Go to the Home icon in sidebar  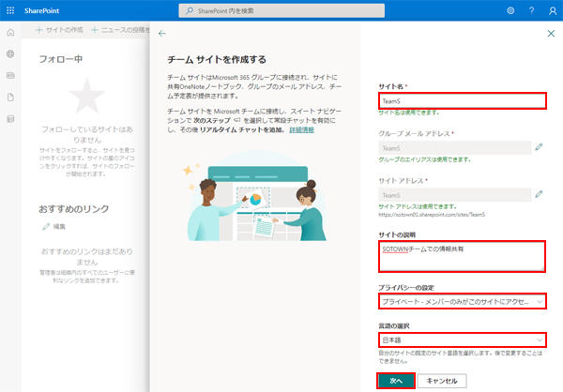(x=10, y=33)
